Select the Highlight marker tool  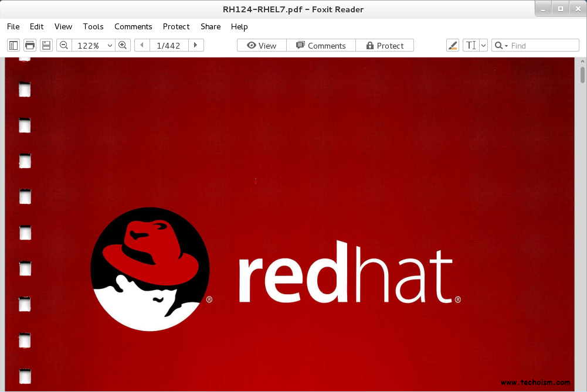(453, 45)
